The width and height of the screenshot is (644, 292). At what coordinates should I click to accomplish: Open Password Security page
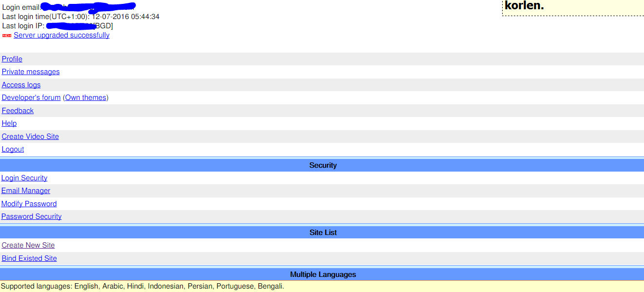coord(31,216)
